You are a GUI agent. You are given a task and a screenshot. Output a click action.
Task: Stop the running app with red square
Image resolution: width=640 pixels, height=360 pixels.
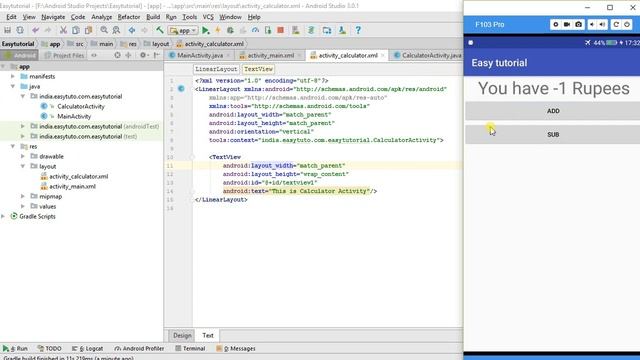(x=280, y=30)
